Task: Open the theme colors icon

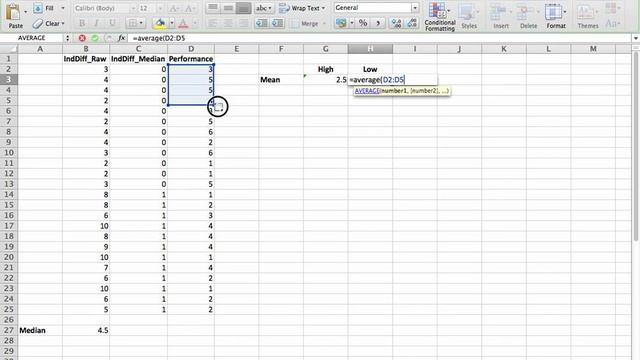Action: coord(611,8)
